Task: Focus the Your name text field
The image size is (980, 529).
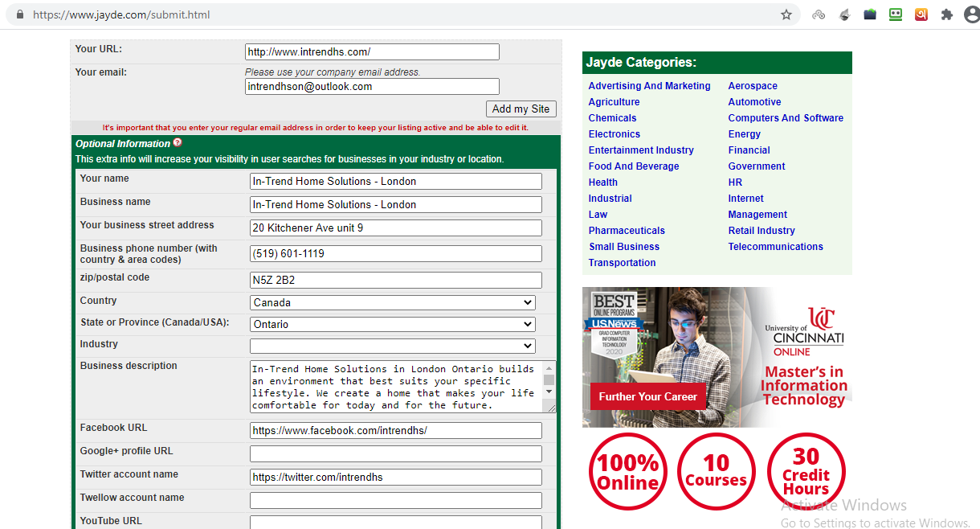Action: pos(396,181)
